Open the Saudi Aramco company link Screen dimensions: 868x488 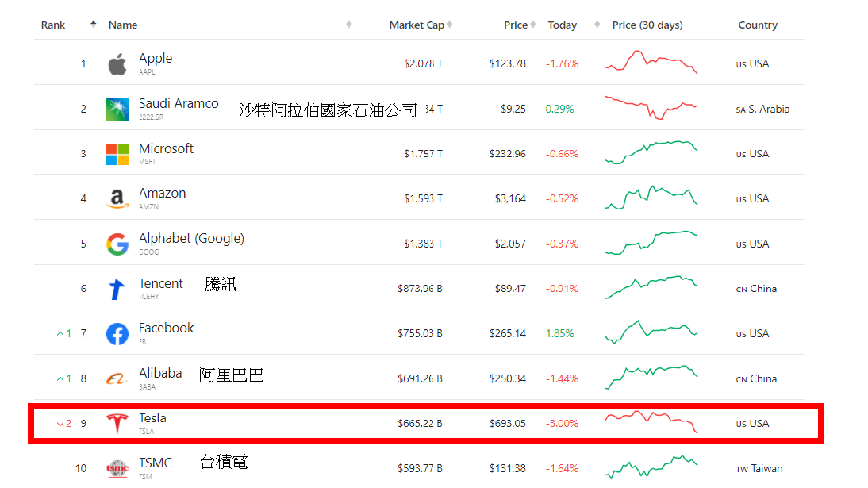[179, 104]
